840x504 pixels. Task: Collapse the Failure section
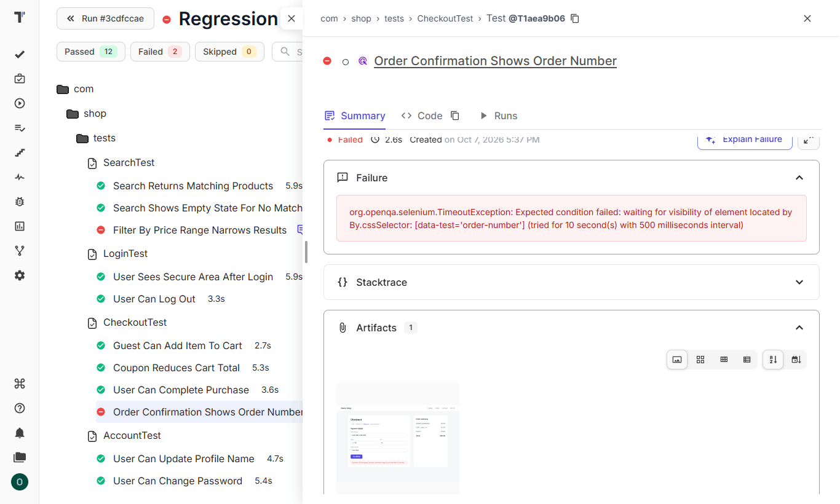[799, 178]
